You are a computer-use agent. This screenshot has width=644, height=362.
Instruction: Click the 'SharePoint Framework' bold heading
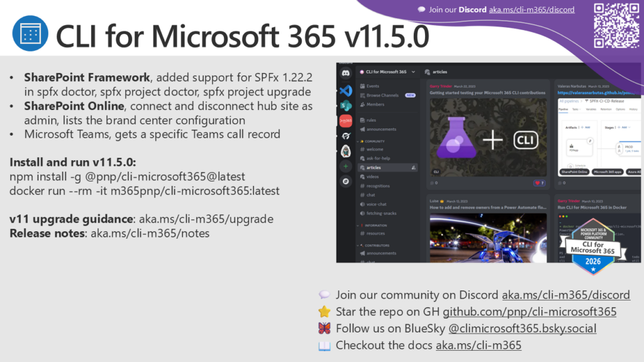pyautogui.click(x=87, y=77)
